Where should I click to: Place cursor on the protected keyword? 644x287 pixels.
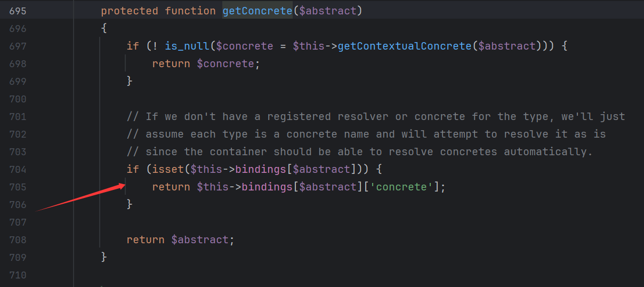click(130, 11)
